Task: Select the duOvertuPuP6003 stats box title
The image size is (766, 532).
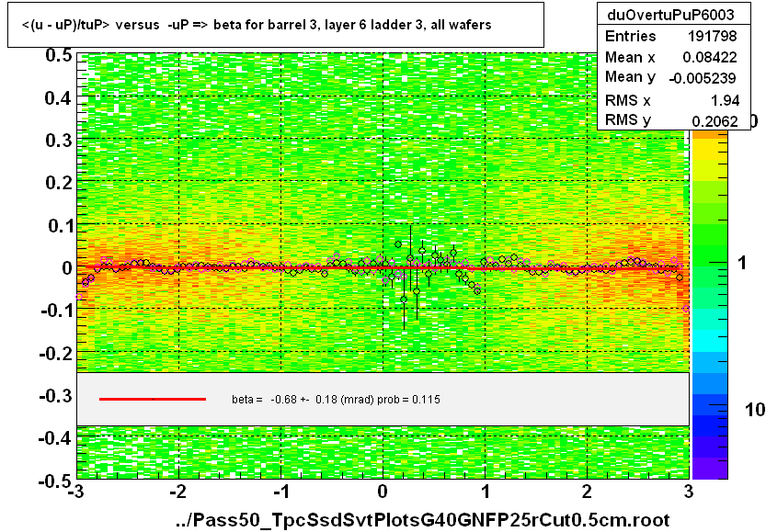Action: click(670, 15)
